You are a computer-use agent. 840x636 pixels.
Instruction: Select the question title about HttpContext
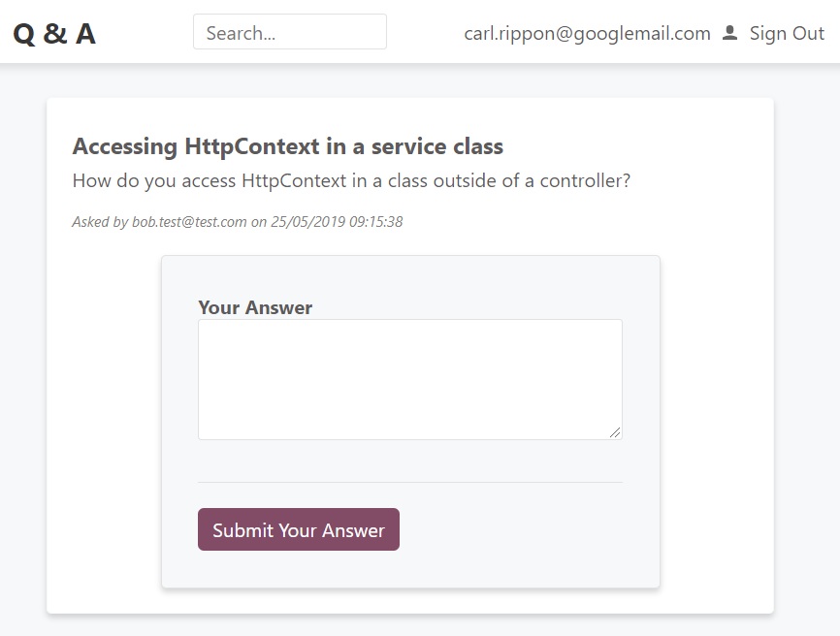click(287, 146)
